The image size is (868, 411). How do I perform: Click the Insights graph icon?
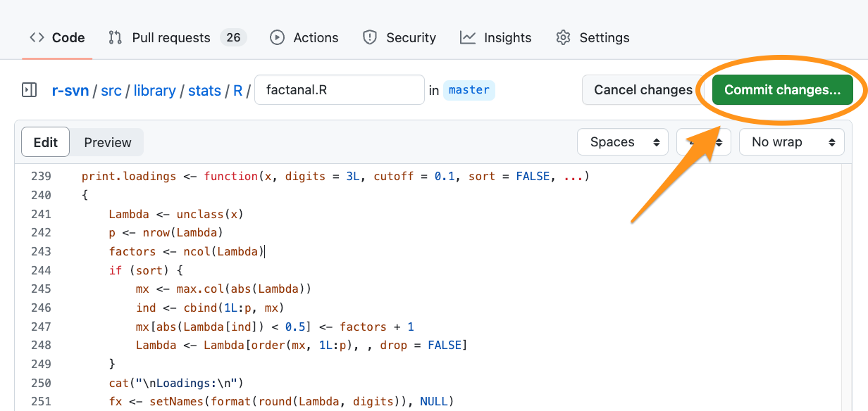468,38
